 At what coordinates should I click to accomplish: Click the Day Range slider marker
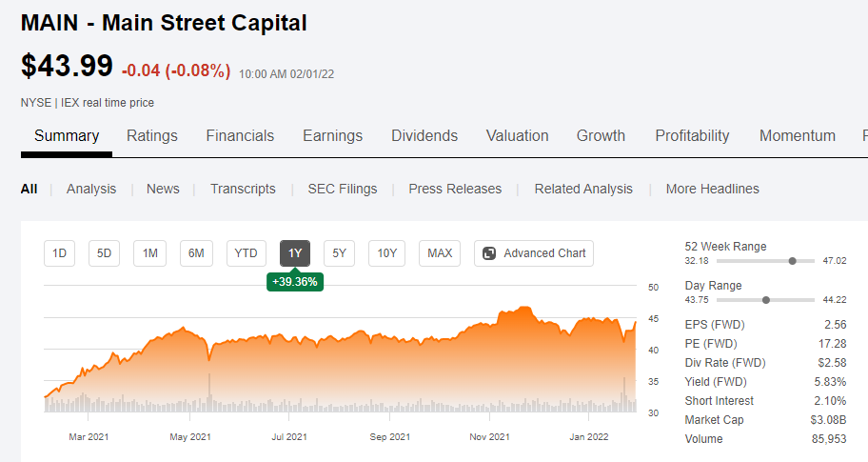766,300
